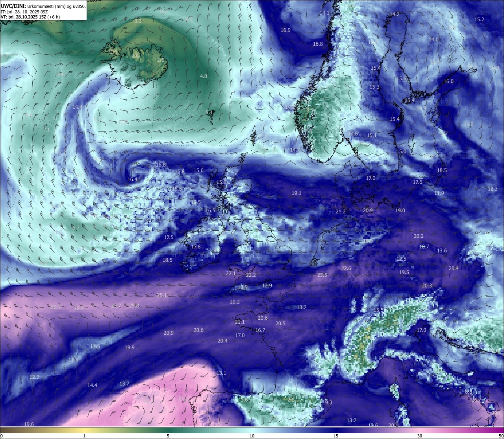Click the 16.9 value on the map
Viewport: 504px width, 439px height.
coord(285,30)
